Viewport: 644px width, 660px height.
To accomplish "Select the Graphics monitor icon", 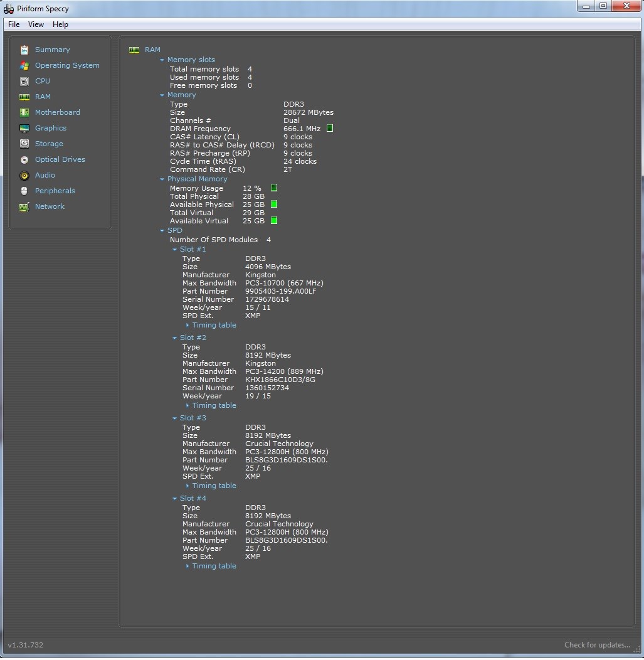I will 24,129.
